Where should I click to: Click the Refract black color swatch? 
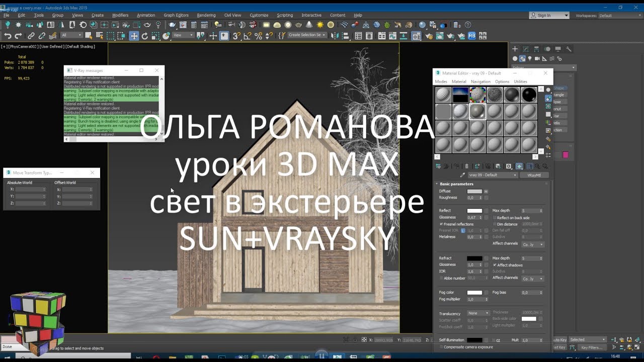[x=474, y=258]
